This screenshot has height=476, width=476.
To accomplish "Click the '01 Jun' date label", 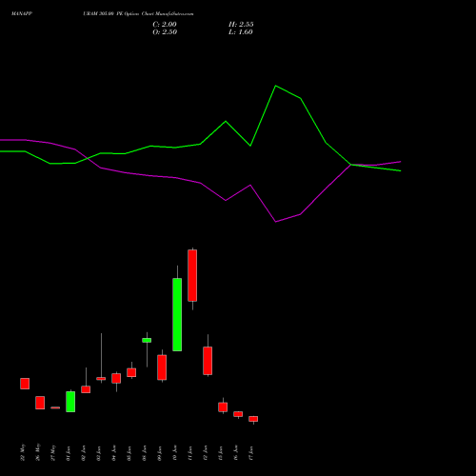I will click(68, 453).
